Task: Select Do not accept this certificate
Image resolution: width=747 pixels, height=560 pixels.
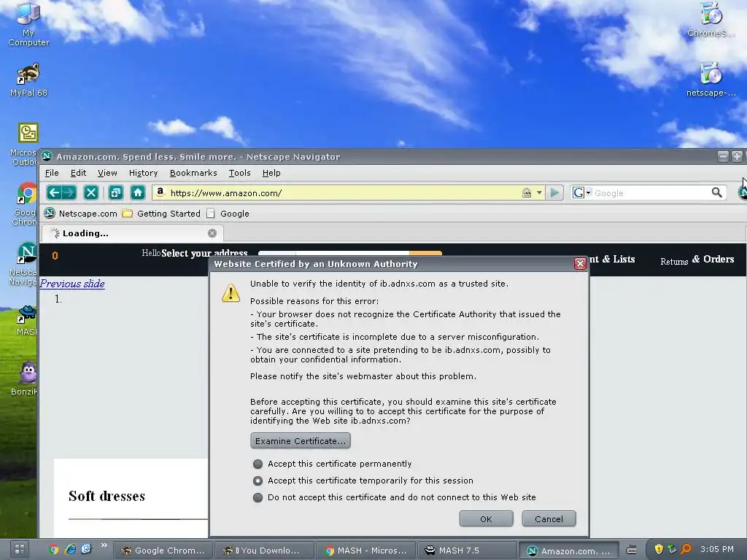Action: (x=258, y=497)
